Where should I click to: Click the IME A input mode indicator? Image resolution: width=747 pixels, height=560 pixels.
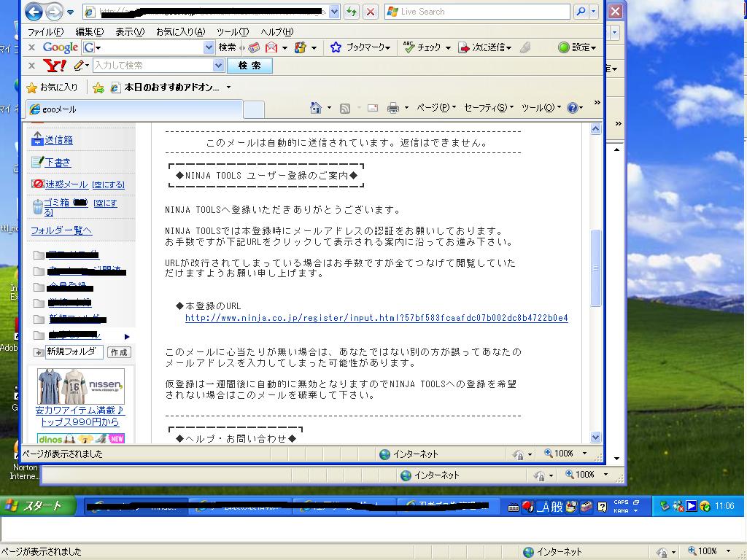click(544, 507)
